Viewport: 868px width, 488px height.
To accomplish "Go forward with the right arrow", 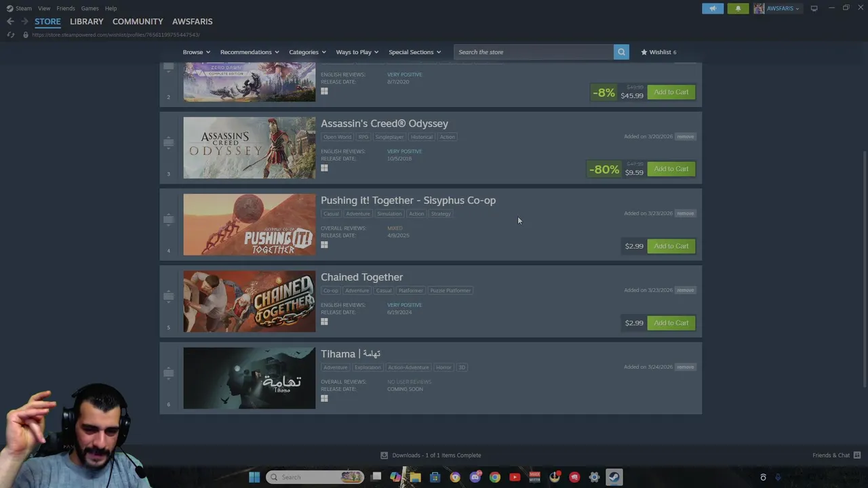I will (24, 22).
